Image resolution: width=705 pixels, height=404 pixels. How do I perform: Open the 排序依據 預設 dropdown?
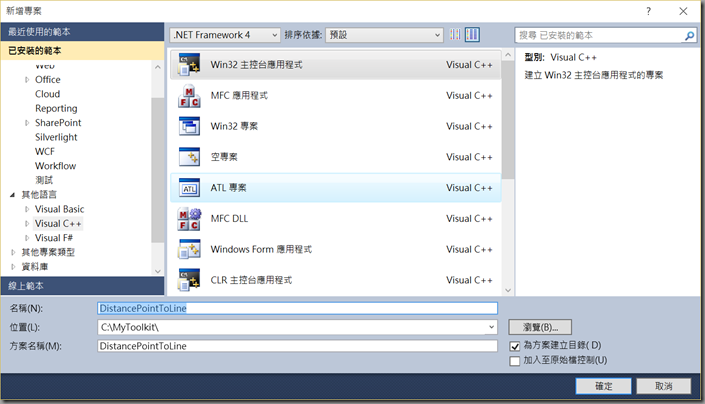(x=384, y=35)
